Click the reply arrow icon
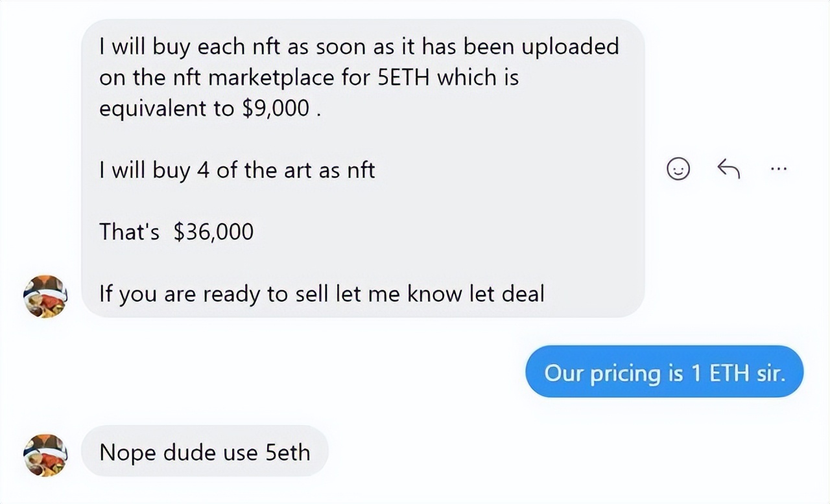This screenshot has width=830, height=504. point(729,170)
